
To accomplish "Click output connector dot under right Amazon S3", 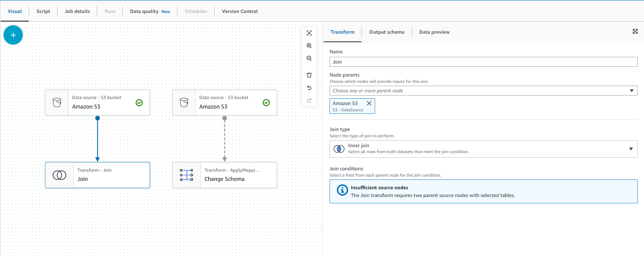I will coord(225,118).
